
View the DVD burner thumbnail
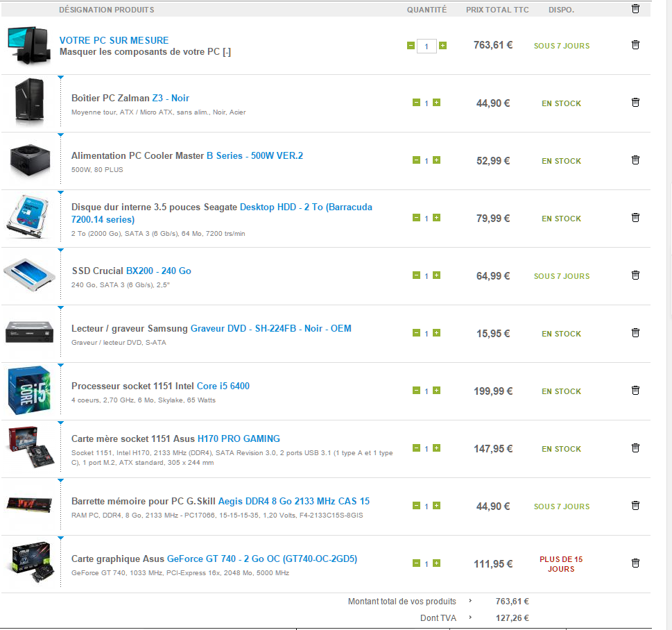point(29,332)
